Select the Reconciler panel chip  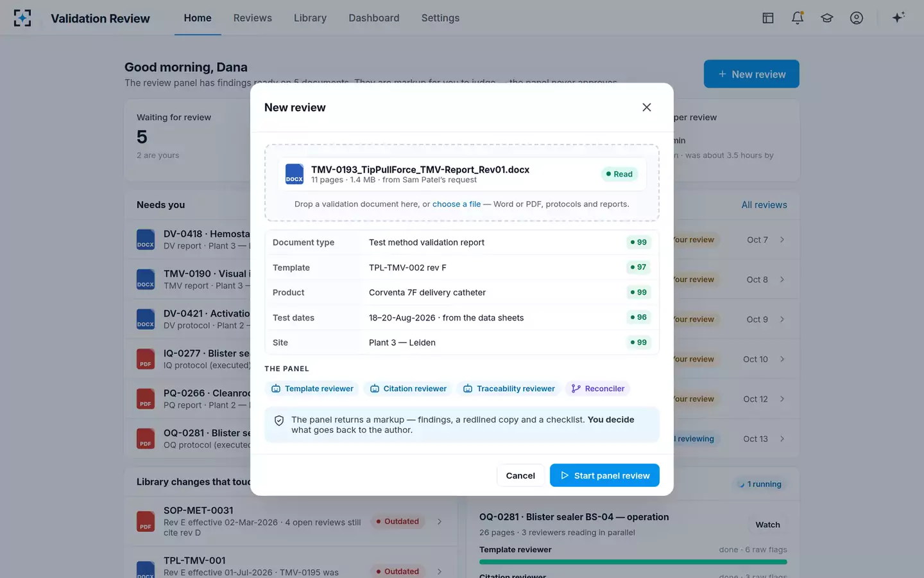(x=598, y=389)
